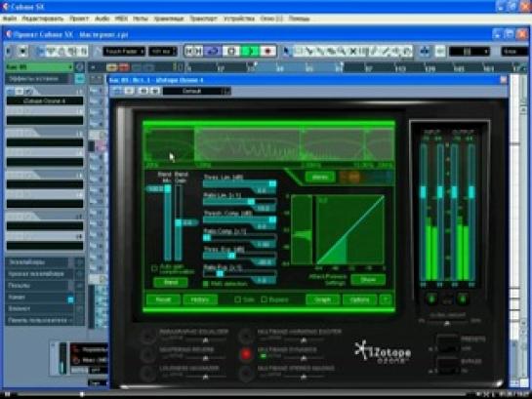Click the red Record transport button

267,51
